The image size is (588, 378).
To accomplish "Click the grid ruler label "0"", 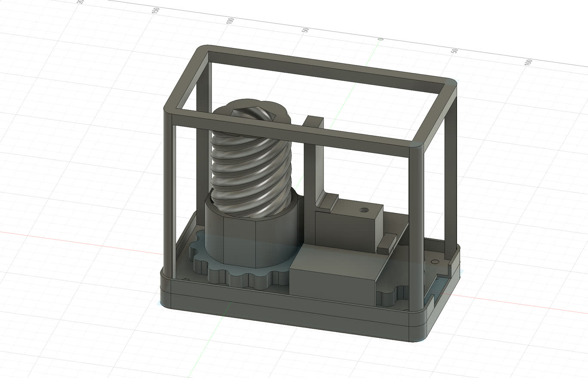I will pyautogui.click(x=381, y=39).
